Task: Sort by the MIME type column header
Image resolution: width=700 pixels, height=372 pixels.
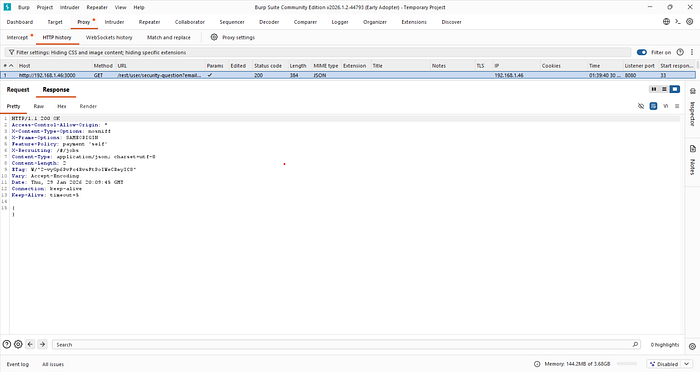Action: coord(325,66)
